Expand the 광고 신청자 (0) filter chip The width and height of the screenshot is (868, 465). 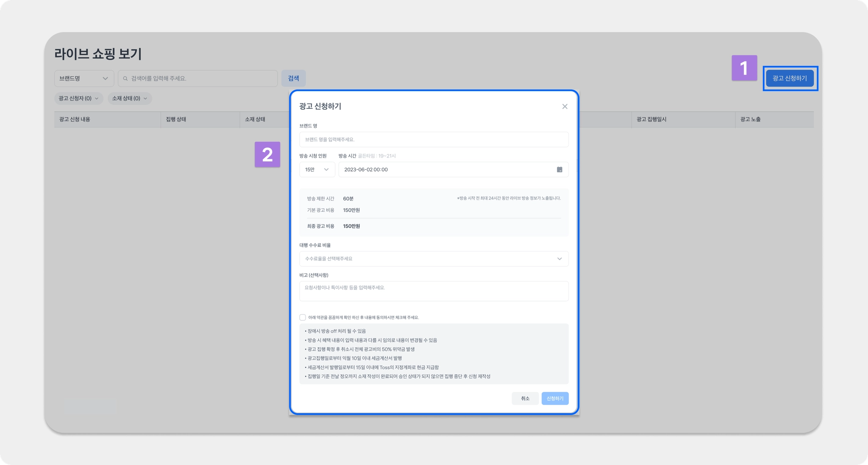click(x=78, y=98)
